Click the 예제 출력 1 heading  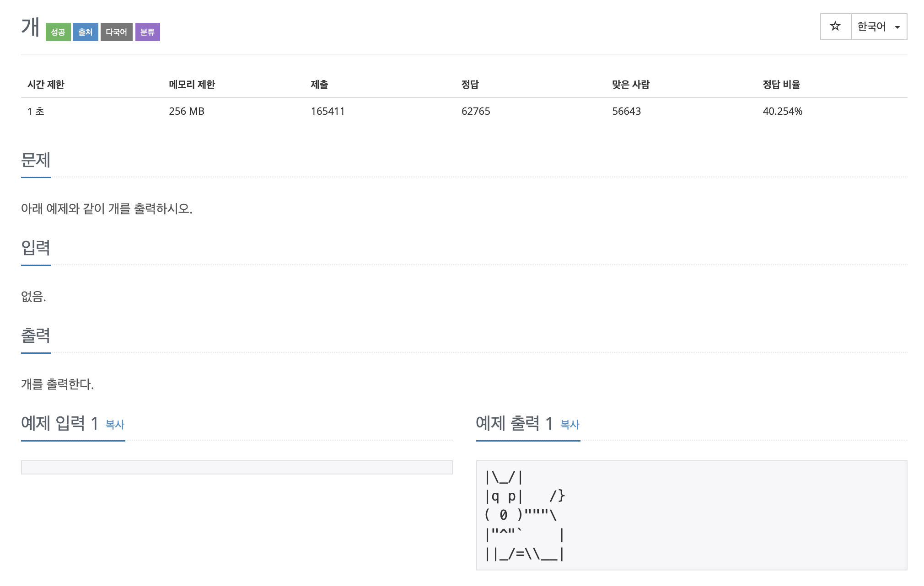point(514,423)
